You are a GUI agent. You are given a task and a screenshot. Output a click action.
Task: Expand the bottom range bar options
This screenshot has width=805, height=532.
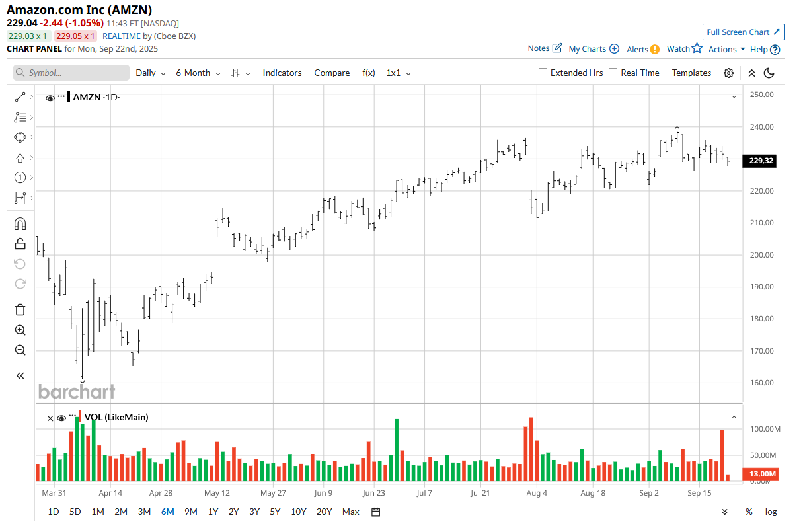725,512
